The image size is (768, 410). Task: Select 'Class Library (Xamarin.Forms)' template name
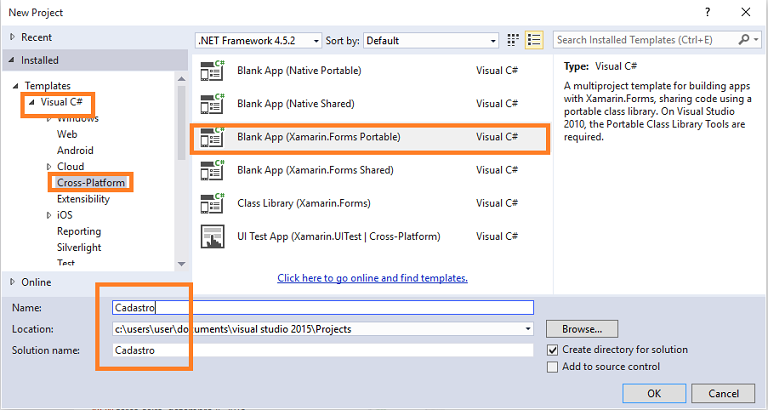(304, 203)
